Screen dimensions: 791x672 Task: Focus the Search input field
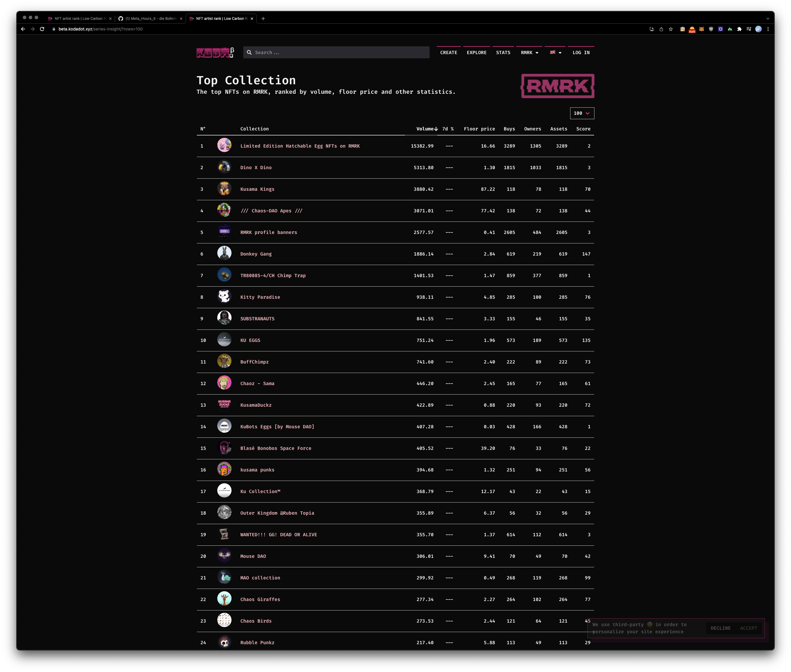coord(339,53)
